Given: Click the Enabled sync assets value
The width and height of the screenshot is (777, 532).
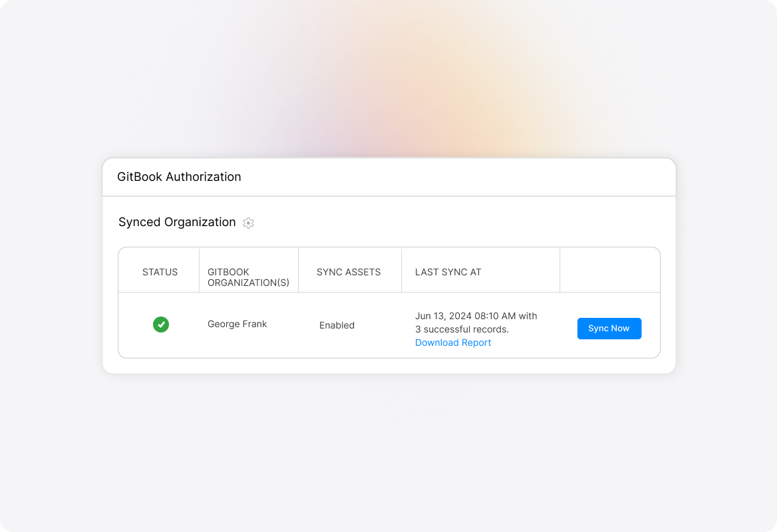Looking at the screenshot, I should (x=337, y=325).
